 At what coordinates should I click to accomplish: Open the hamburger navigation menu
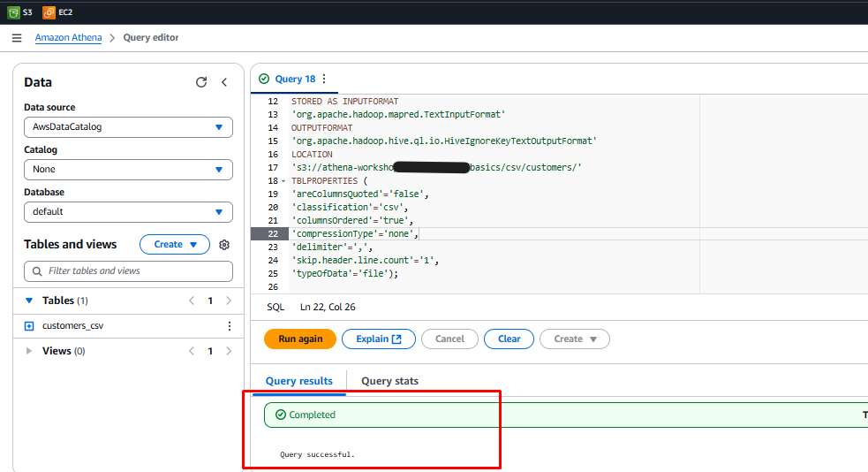coord(17,38)
